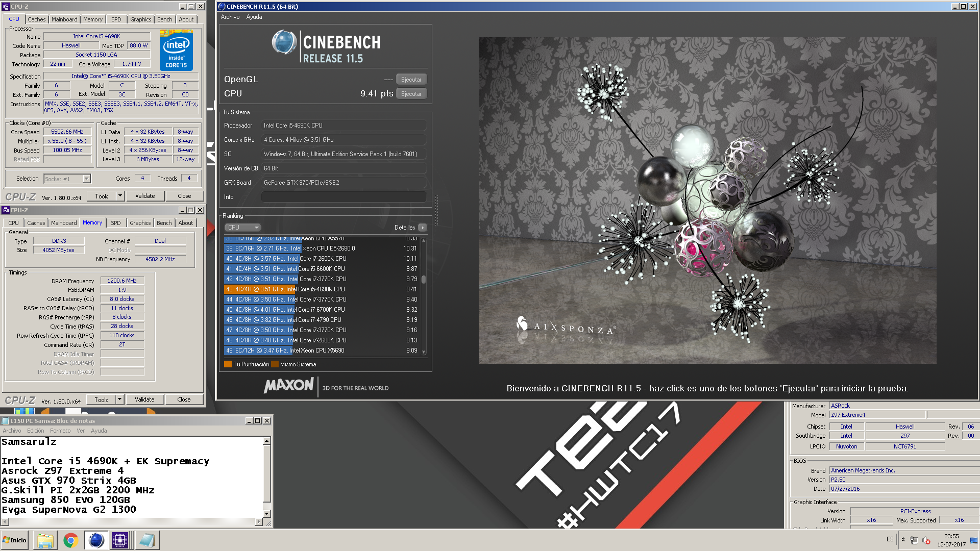Click Tools button in lower CPU-Z

tap(101, 400)
